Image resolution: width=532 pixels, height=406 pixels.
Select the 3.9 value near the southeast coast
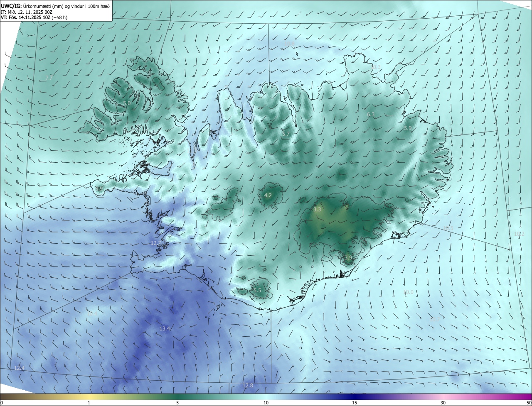pos(348,257)
